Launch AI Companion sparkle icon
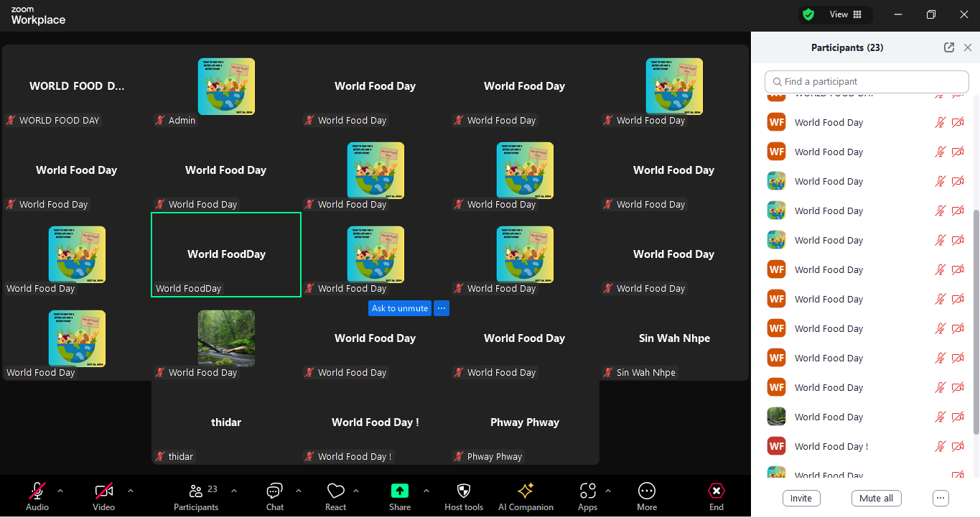Viewport: 980px width, 518px height. (x=526, y=491)
